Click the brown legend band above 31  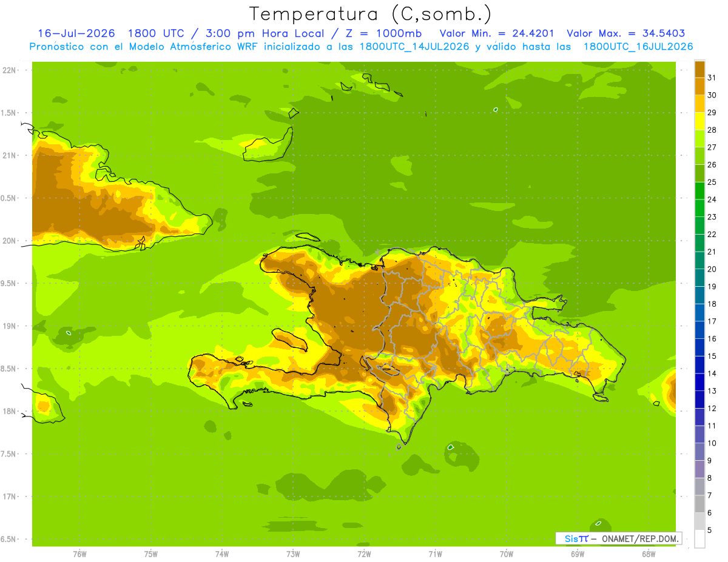pos(699,69)
